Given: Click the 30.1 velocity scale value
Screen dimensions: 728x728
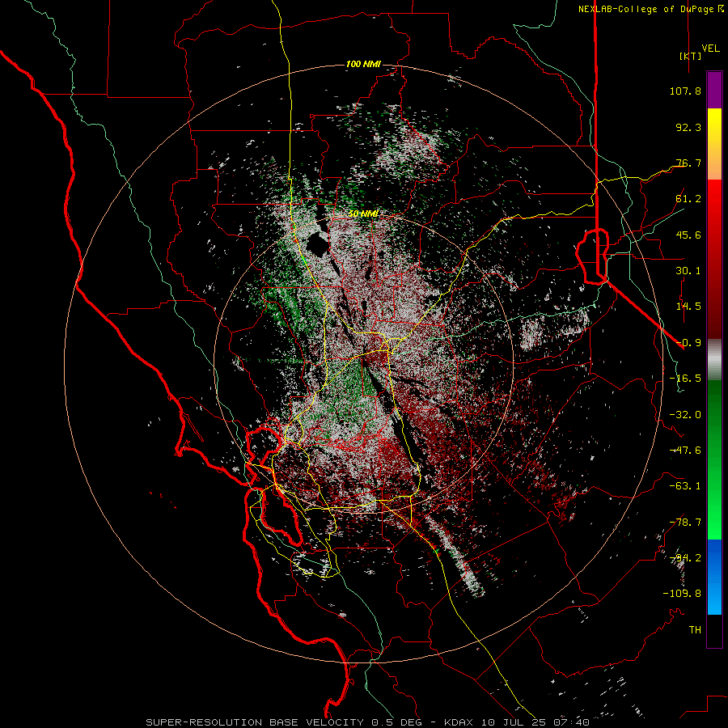Looking at the screenshot, I should coord(688,271).
